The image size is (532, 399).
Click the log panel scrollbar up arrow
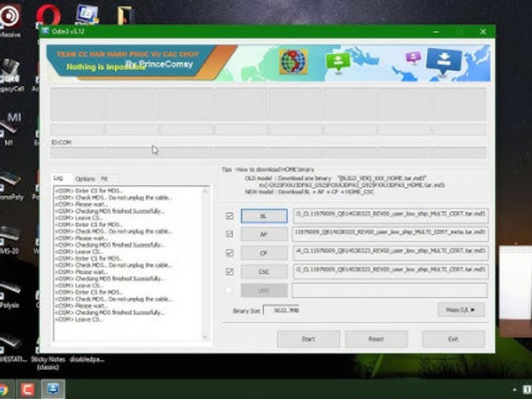205,191
